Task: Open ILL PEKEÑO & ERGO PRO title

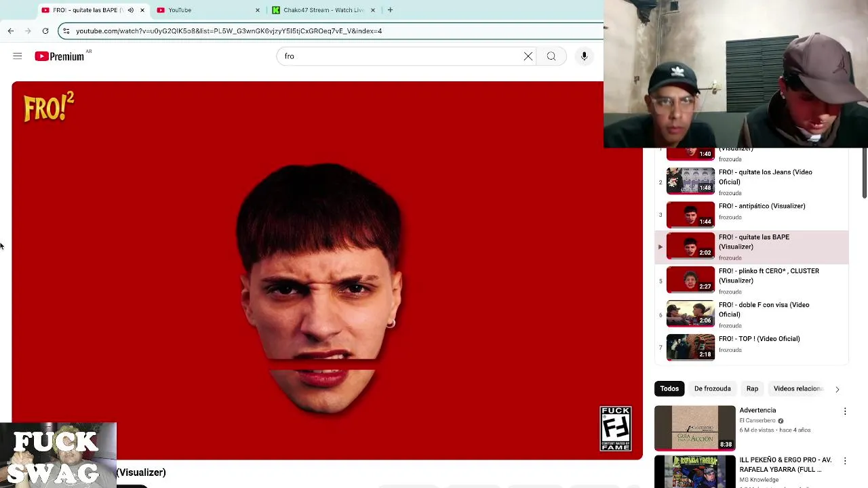Action: coord(785,464)
